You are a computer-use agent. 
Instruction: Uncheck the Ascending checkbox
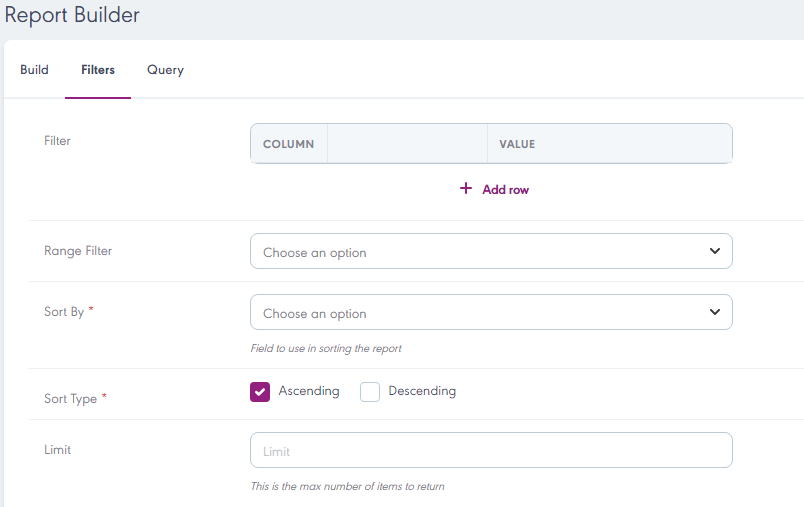click(x=260, y=392)
